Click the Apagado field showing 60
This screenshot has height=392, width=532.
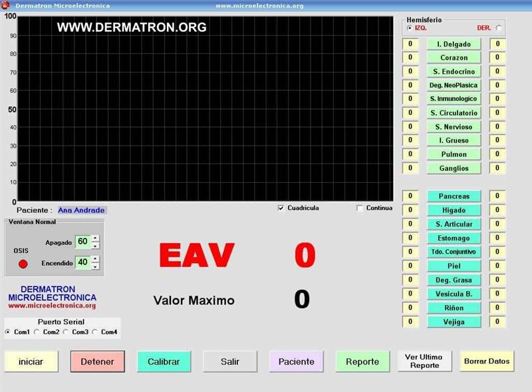(82, 242)
